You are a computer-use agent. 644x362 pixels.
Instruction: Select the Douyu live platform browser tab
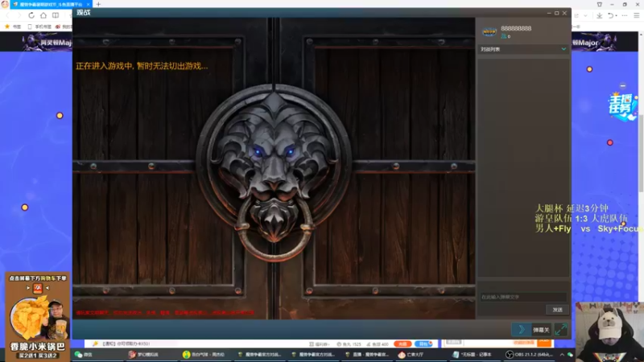click(50, 5)
